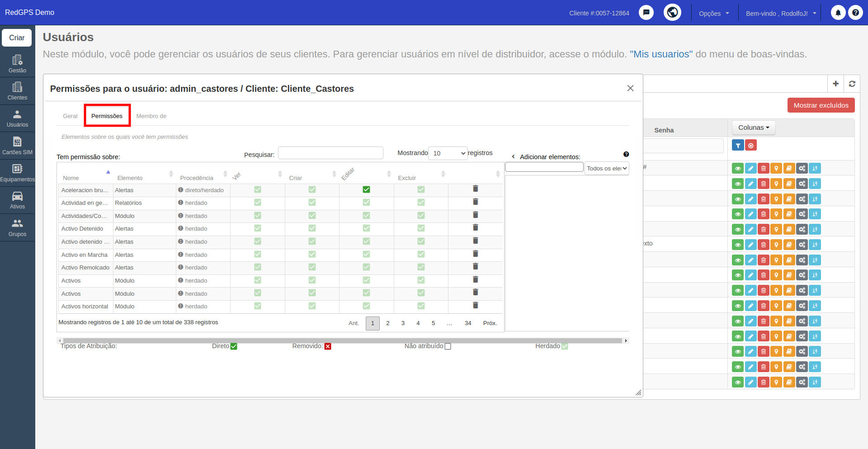Open the Cartões SIM sidebar module
The height and width of the screenshot is (449, 868).
point(17,146)
